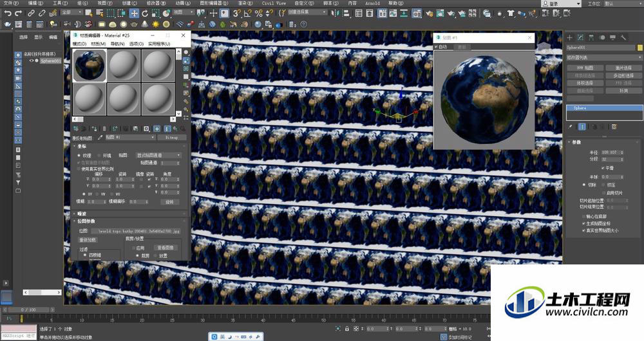Open the 文件(F) menu
The image size is (644, 341).
(11, 3)
